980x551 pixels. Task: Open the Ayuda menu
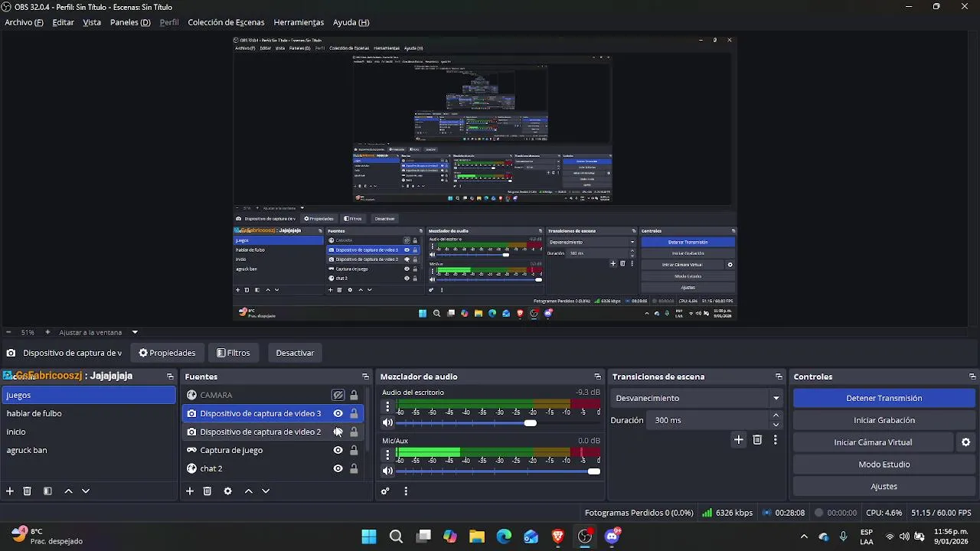[x=351, y=22]
